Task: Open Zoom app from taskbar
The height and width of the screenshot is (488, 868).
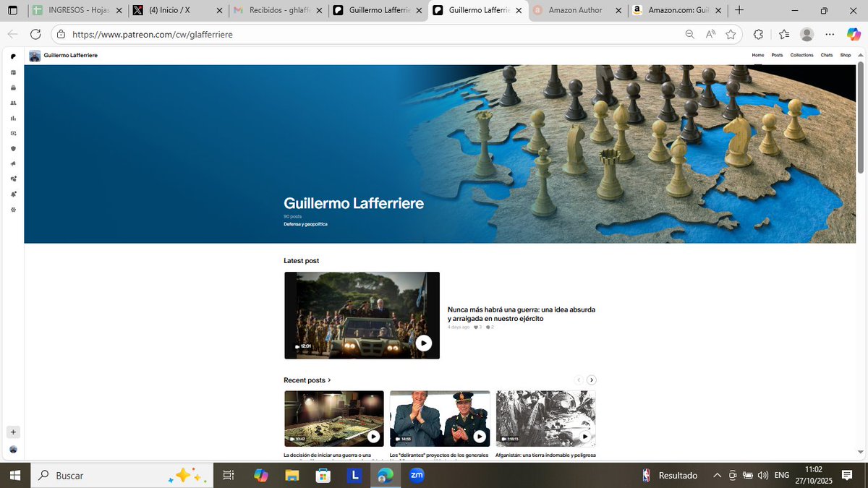Action: coord(417,475)
